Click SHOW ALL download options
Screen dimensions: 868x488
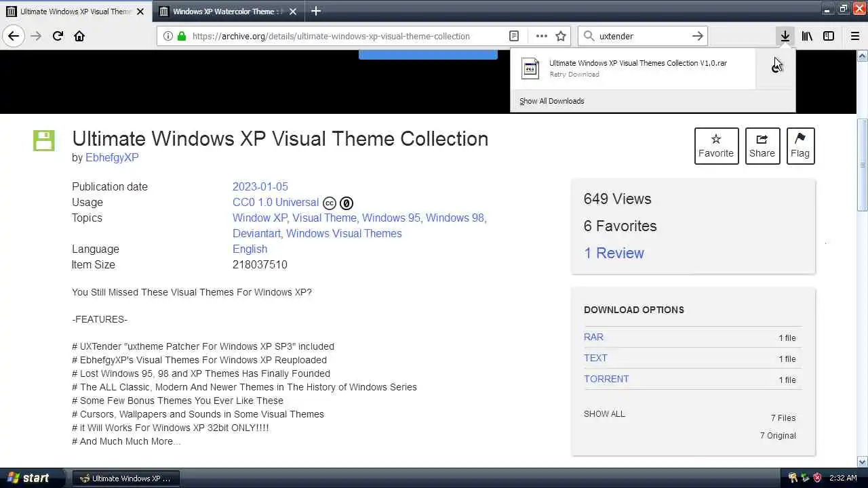(604, 413)
